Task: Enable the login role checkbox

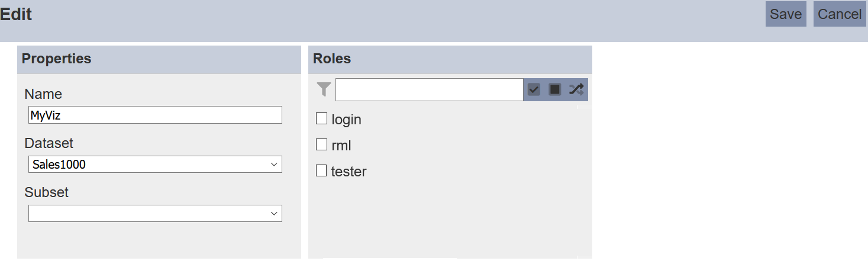Action: (321, 119)
